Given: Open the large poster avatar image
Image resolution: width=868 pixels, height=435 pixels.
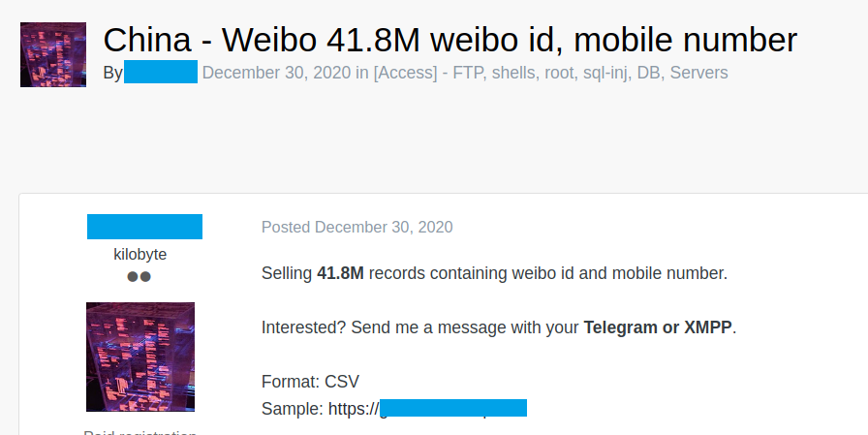Looking at the screenshot, I should pos(139,357).
